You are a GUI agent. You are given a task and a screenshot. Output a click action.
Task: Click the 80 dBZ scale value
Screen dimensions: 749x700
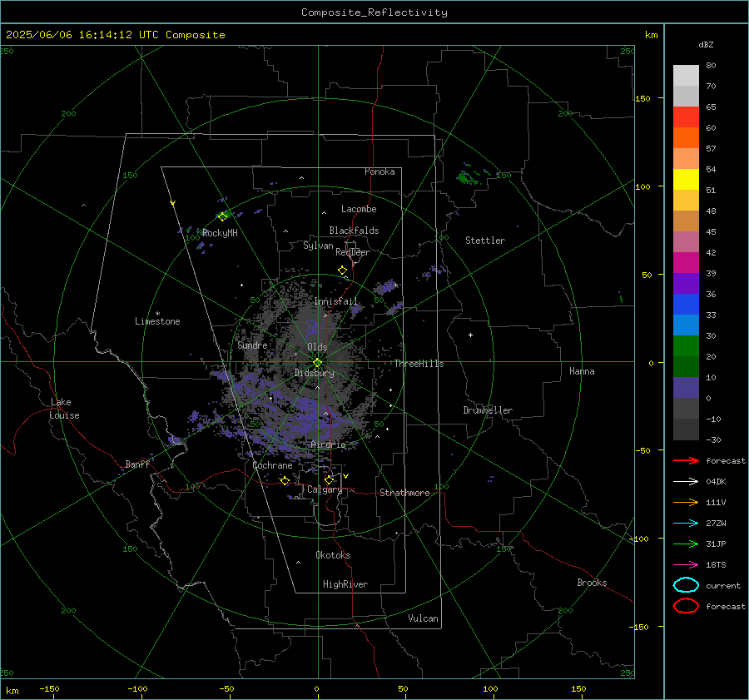point(711,66)
